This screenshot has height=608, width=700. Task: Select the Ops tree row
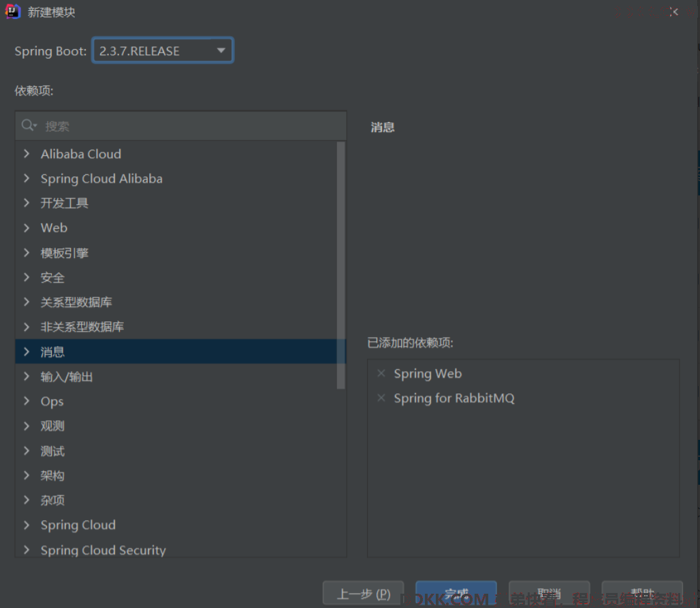tap(176, 401)
